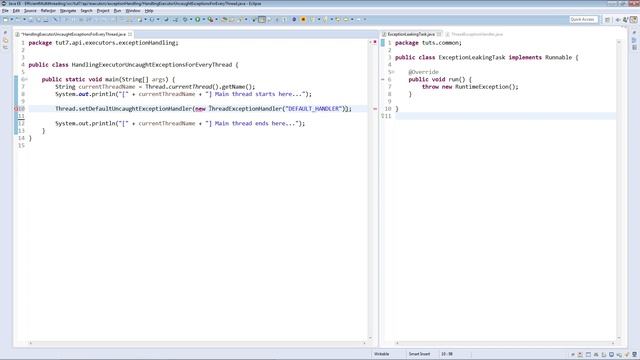The image size is (640, 360).
Task: Click the "DEFAULT_HANDLER" string in the code
Action: pos(314,109)
